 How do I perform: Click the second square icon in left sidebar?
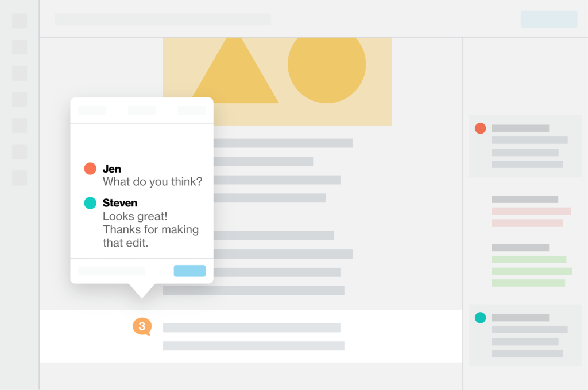20,47
